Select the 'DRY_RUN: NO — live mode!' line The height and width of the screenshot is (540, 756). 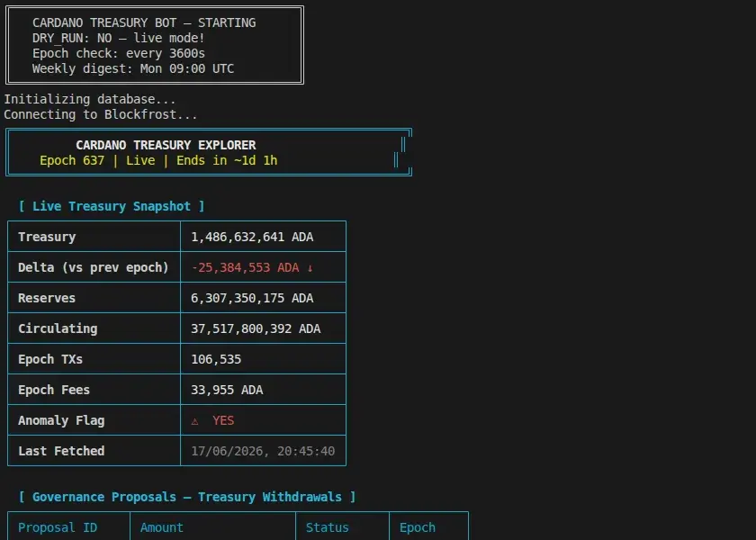pos(119,38)
